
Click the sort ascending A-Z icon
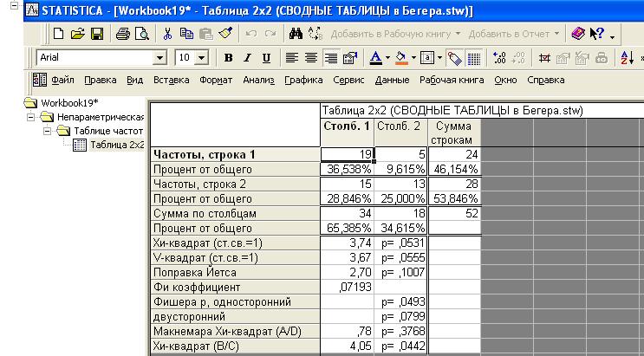628,58
